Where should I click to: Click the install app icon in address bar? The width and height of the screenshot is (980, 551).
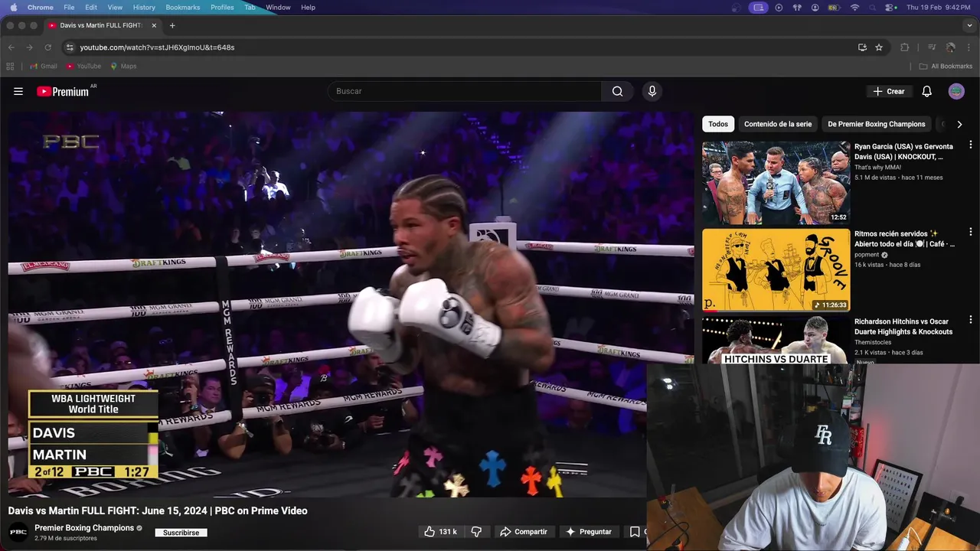[x=862, y=47]
